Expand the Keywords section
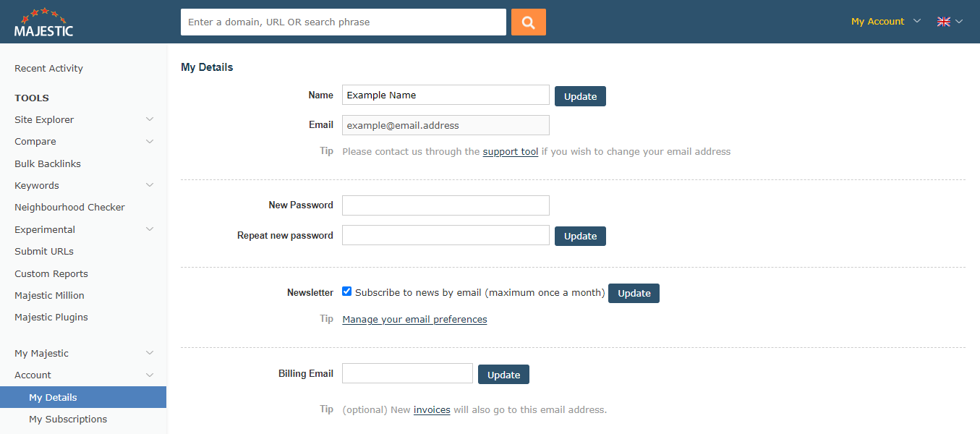980x434 pixels. coord(36,185)
